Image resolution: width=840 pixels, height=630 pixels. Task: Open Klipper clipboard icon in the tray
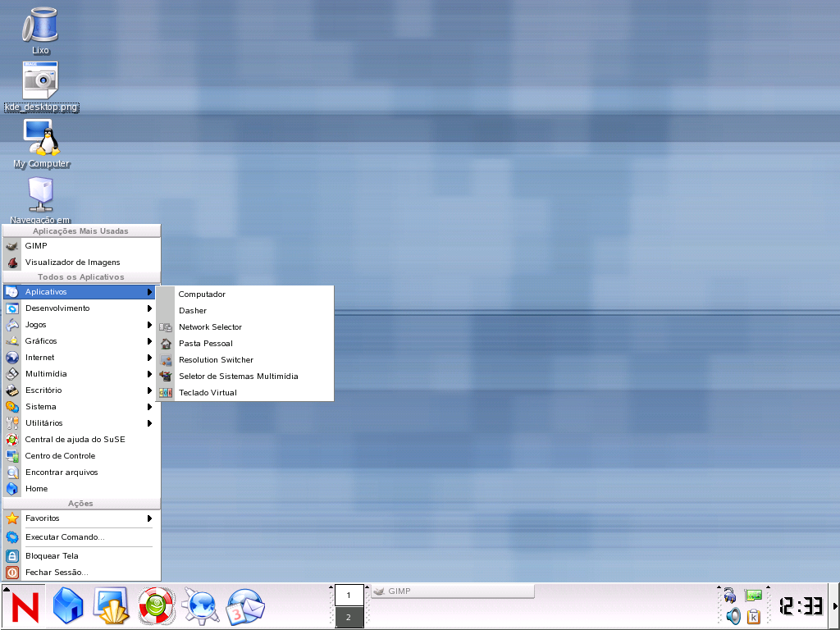[x=754, y=616]
